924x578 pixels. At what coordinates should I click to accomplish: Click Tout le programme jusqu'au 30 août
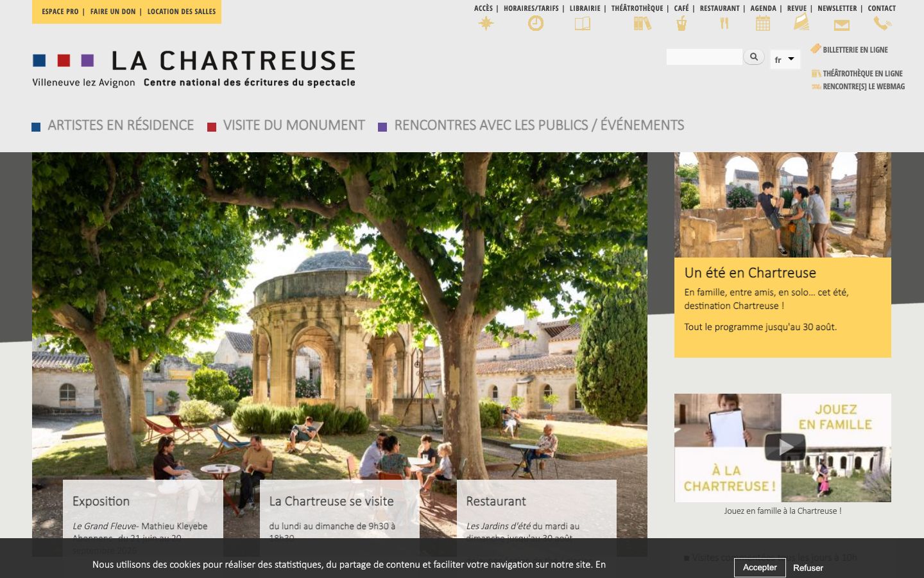pyautogui.click(x=760, y=327)
